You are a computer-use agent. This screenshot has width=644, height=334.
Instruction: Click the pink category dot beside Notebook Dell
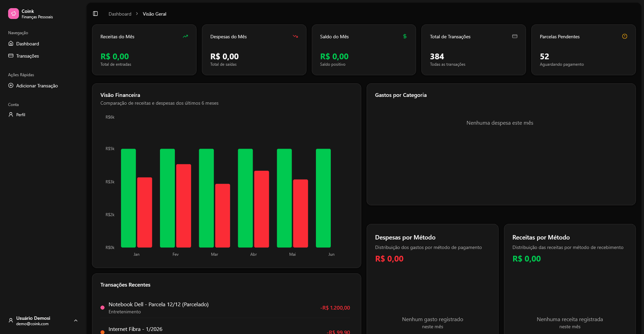coord(102,308)
